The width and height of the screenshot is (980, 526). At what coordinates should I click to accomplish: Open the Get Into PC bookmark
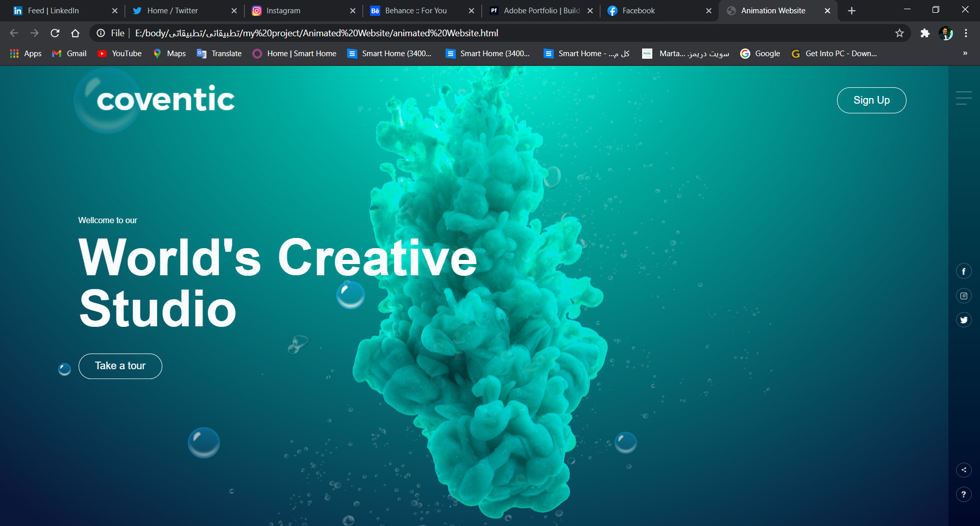pos(834,53)
